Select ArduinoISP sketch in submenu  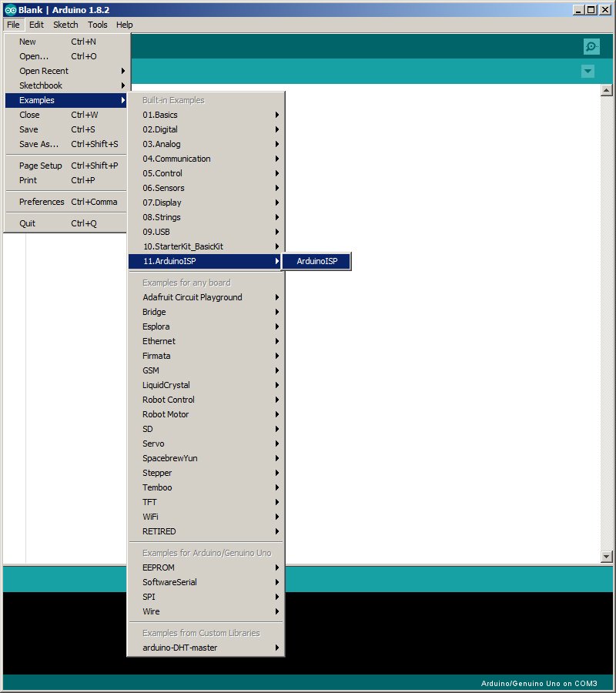coord(316,262)
